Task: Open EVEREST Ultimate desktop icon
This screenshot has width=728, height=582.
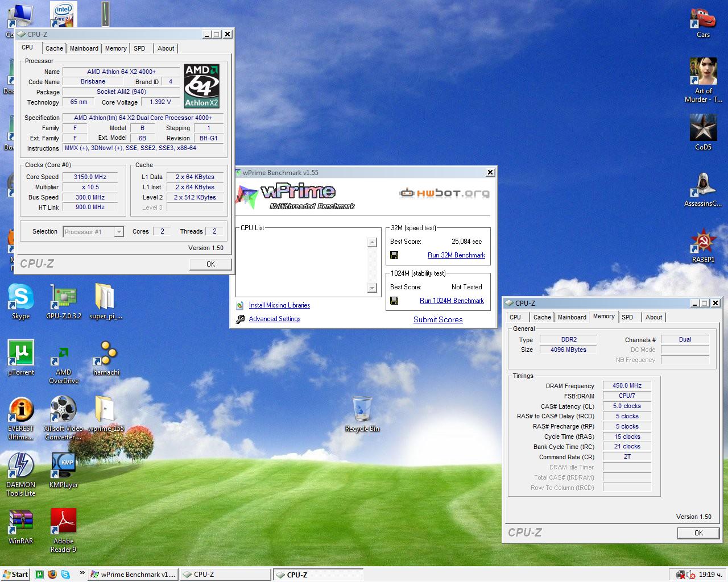Action: pos(21,418)
